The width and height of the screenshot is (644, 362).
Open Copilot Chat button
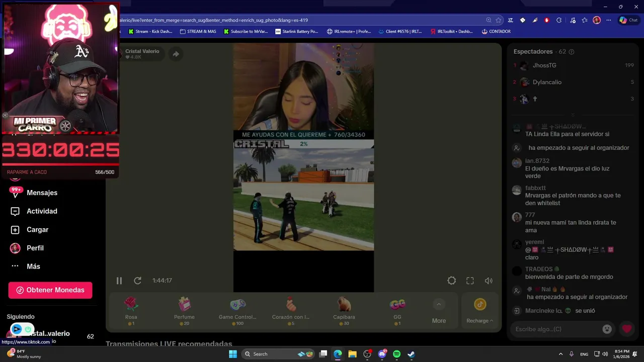pos(628,20)
